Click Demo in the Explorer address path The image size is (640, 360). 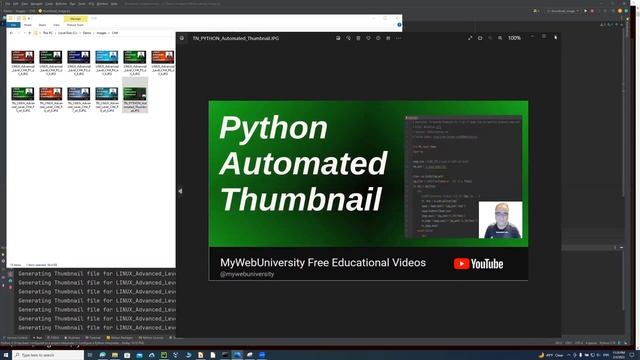[87, 33]
